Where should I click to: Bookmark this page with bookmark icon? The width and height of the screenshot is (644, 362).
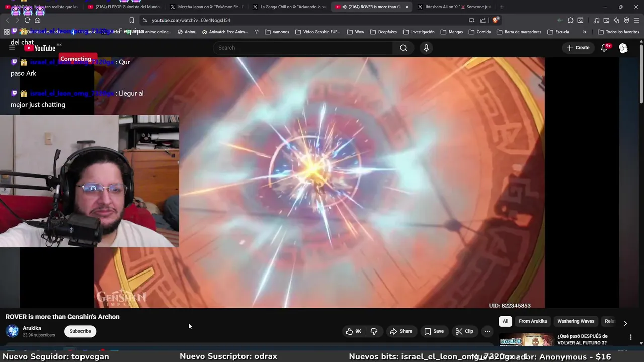pyautogui.click(x=132, y=20)
